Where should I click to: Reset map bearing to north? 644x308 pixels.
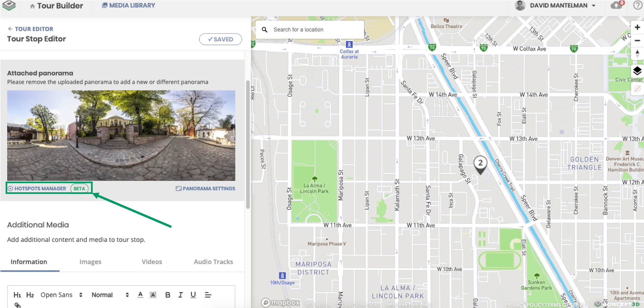[x=637, y=53]
